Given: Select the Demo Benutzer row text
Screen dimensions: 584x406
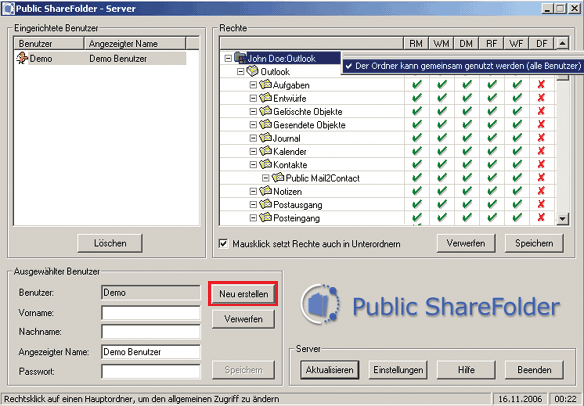Looking at the screenshot, I should (x=118, y=58).
